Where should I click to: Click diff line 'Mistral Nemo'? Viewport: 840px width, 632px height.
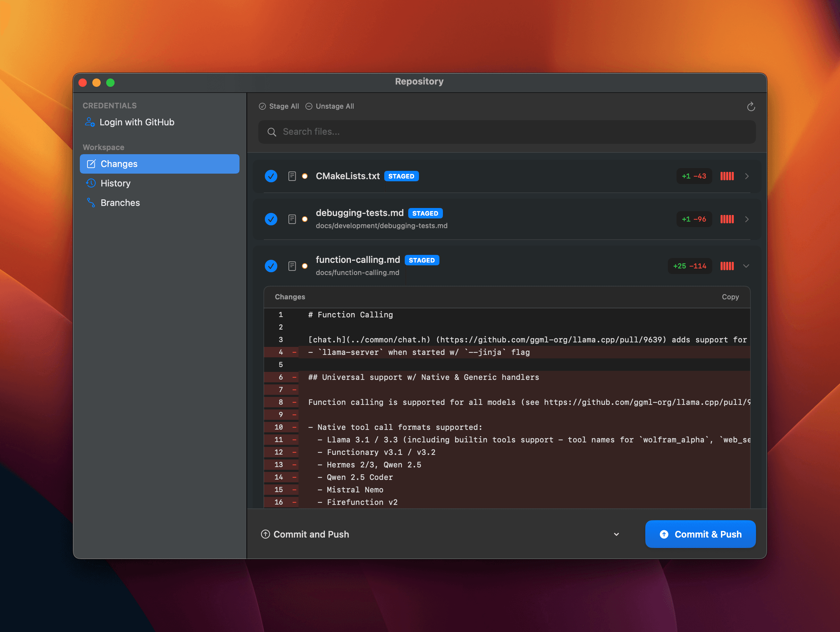click(x=350, y=490)
